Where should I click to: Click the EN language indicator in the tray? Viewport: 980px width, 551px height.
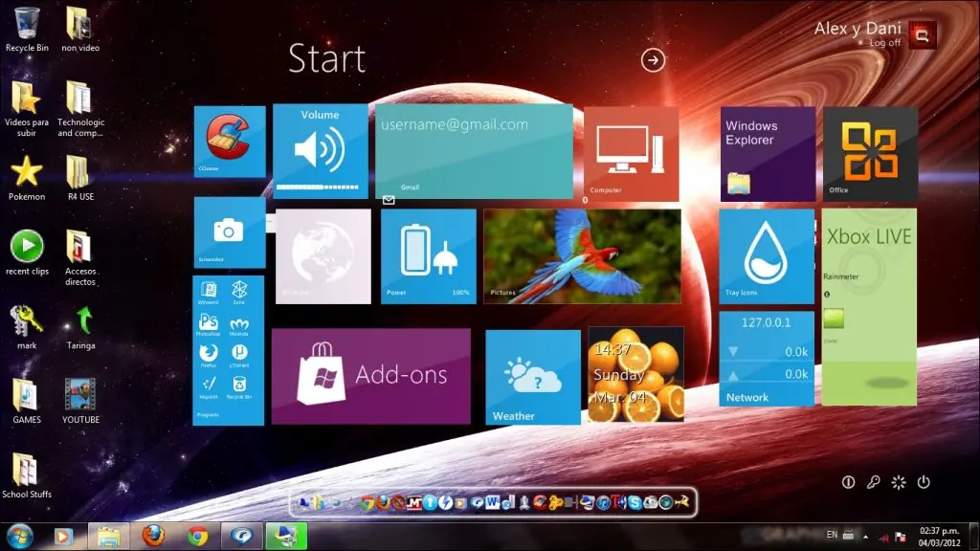(832, 534)
